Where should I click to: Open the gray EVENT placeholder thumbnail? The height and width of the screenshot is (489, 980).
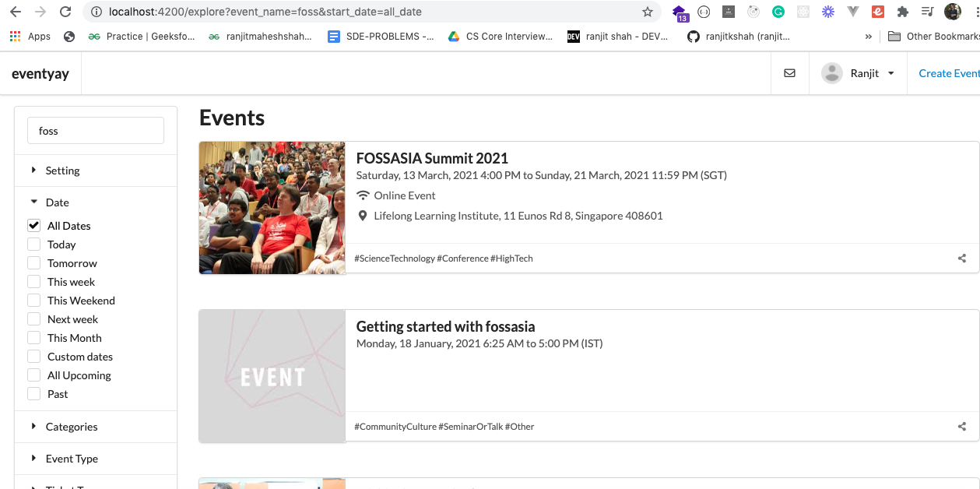click(272, 376)
